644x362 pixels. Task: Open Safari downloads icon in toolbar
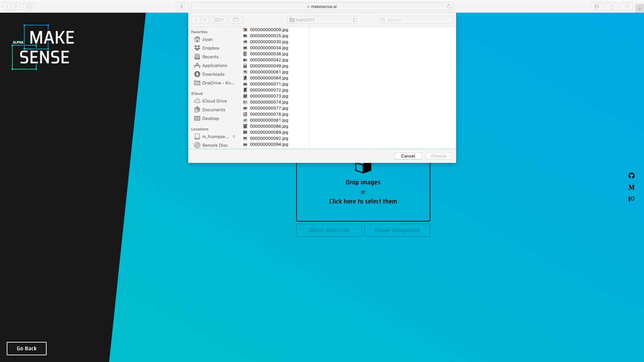[596, 6]
